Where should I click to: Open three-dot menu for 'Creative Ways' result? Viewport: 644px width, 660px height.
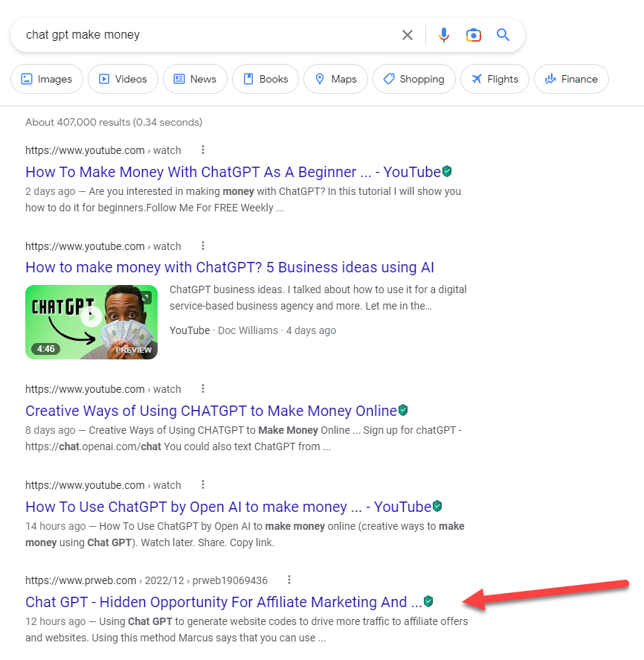click(x=203, y=388)
